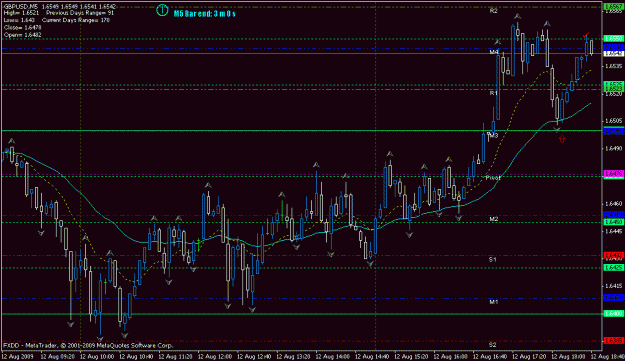Screen dimensions: 625x361
Task: Click the green 1.6400 price tag
Action: point(614,314)
